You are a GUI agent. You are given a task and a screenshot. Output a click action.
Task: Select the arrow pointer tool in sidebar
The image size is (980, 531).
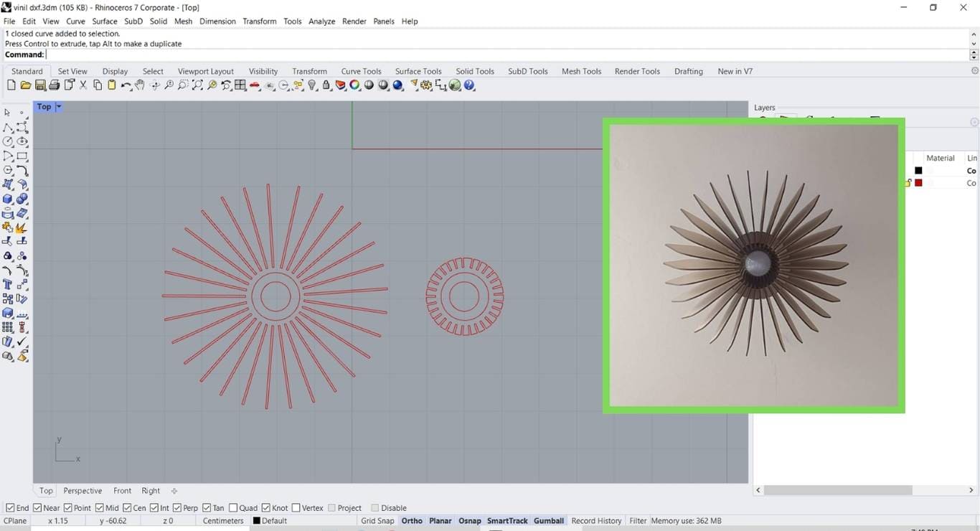coord(7,113)
